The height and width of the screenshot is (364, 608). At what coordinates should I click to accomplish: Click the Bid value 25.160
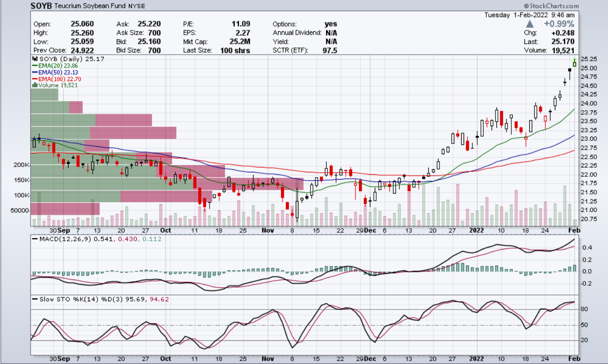(x=149, y=42)
